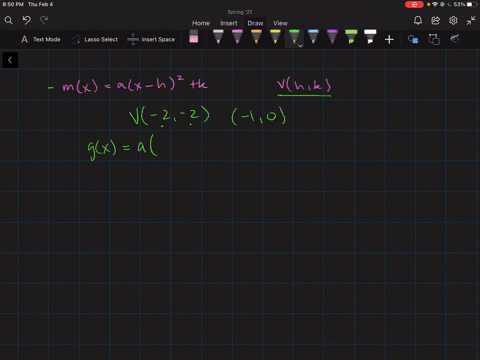Click the redo arrow icon
Viewport: 480px width, 360px height.
44,21
